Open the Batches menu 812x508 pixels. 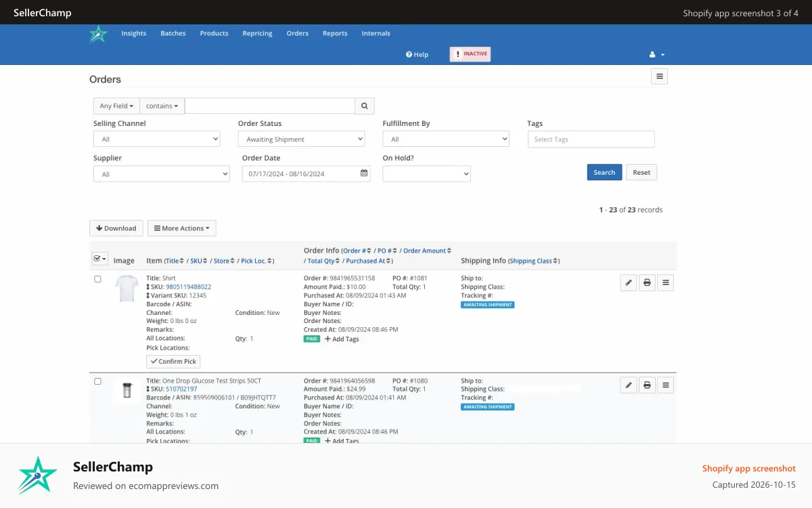pyautogui.click(x=173, y=33)
